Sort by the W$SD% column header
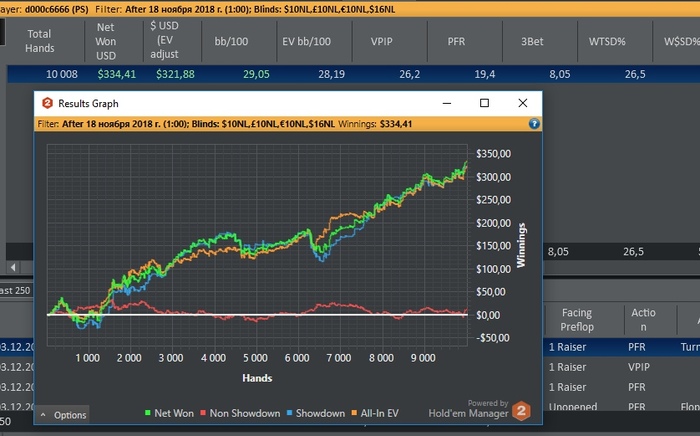The image size is (700, 436). [x=681, y=41]
